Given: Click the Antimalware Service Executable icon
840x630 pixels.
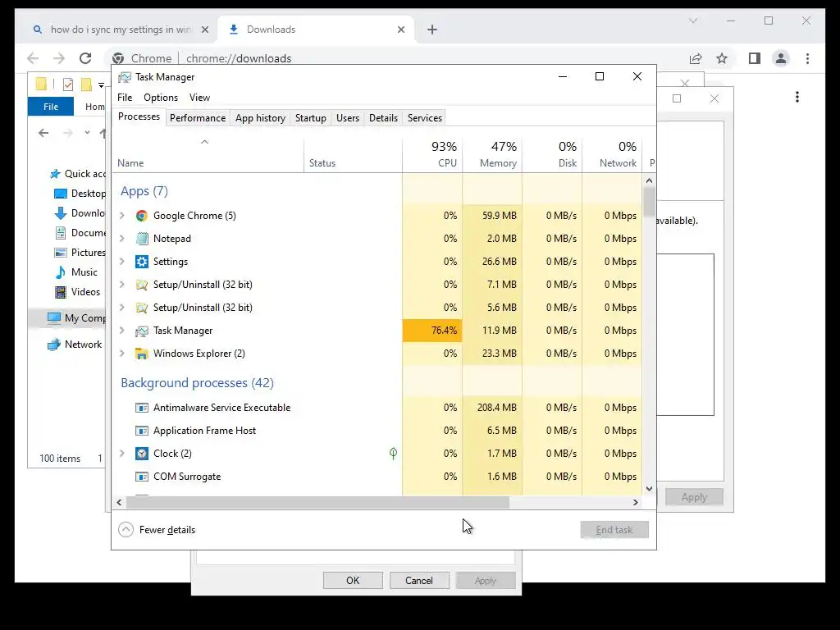Looking at the screenshot, I should pyautogui.click(x=141, y=409).
